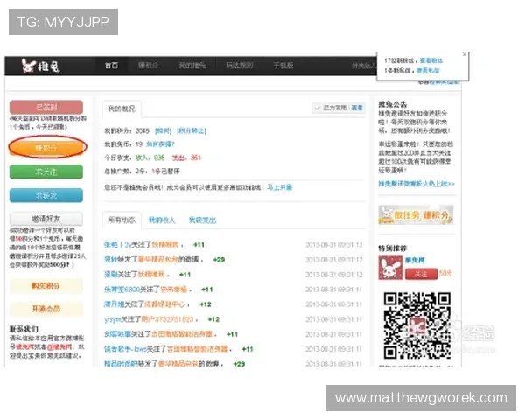This screenshot has width=525, height=420.
Task: Click the @推兔网 mention in 联系我们
Action: point(59,346)
